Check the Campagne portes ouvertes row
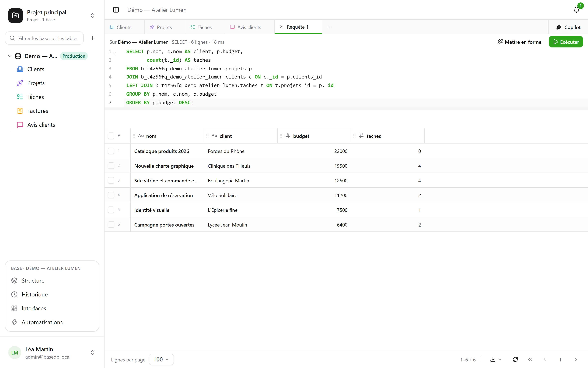The width and height of the screenshot is (588, 368). [111, 224]
